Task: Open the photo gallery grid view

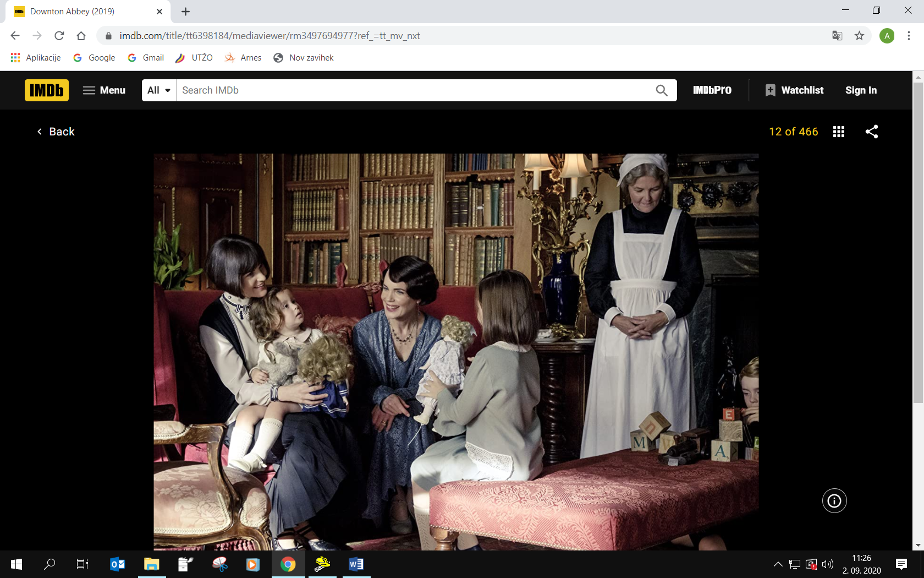Action: point(839,132)
